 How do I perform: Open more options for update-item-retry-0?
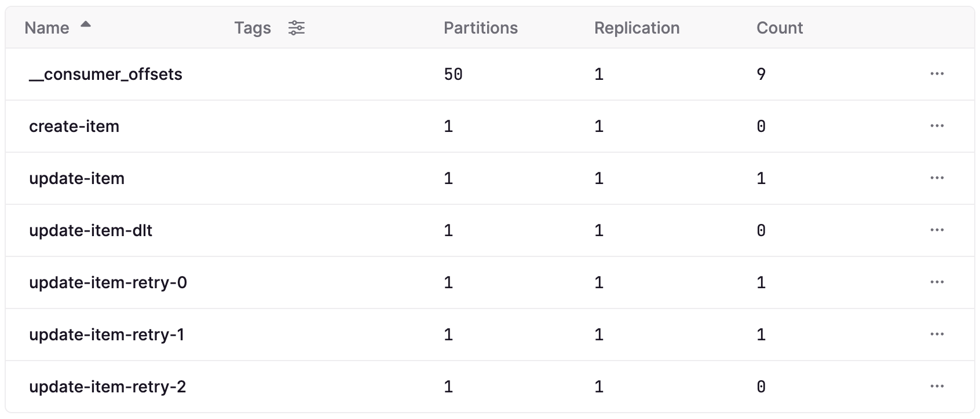937,282
